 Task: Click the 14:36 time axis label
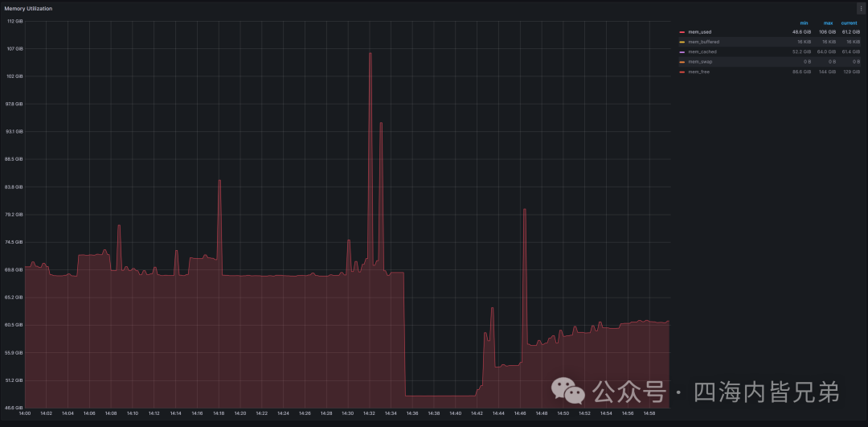pos(412,413)
